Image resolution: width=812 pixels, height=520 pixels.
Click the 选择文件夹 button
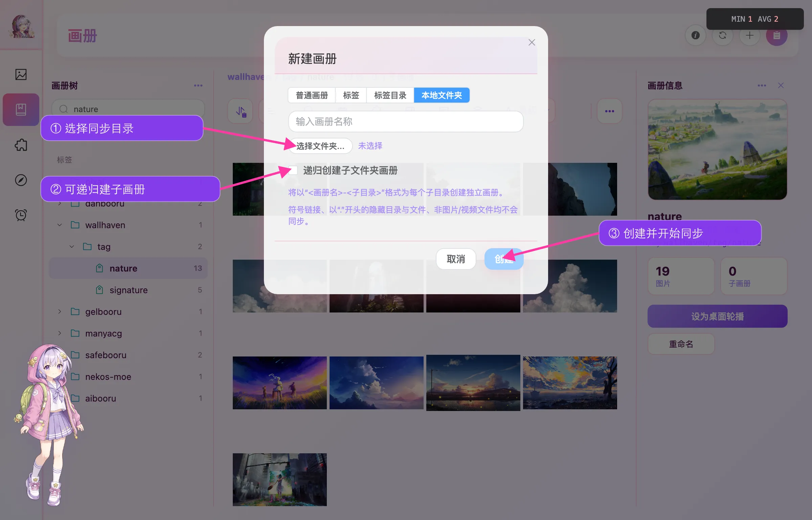point(320,146)
